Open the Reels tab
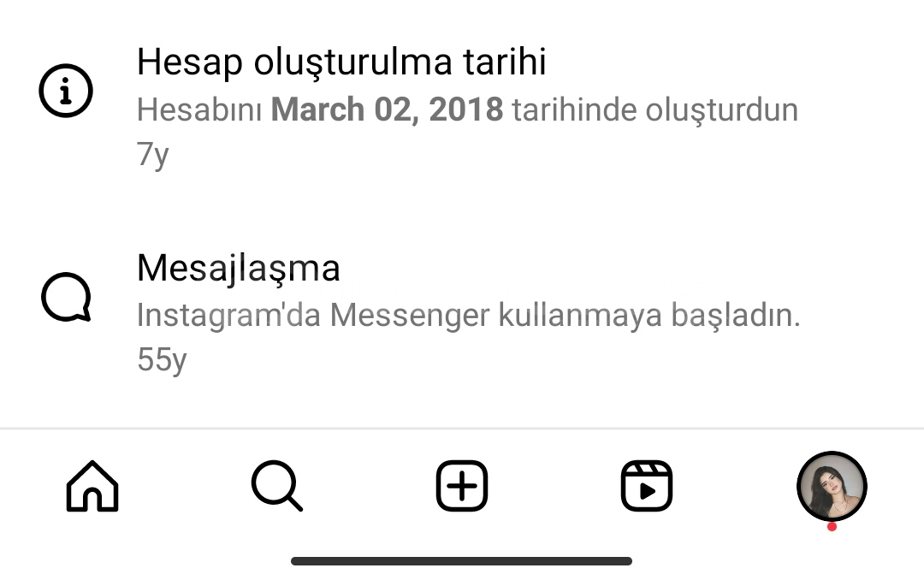Image resolution: width=924 pixels, height=580 pixels. [x=647, y=486]
